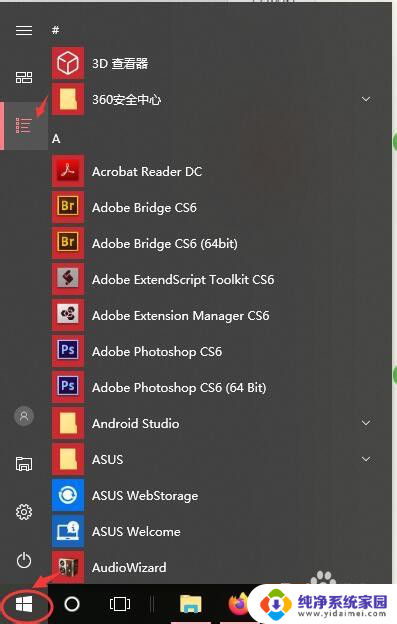Launch Adobe ExtendScript Toolkit CS6
This screenshot has width=397, height=624.
[x=215, y=280]
